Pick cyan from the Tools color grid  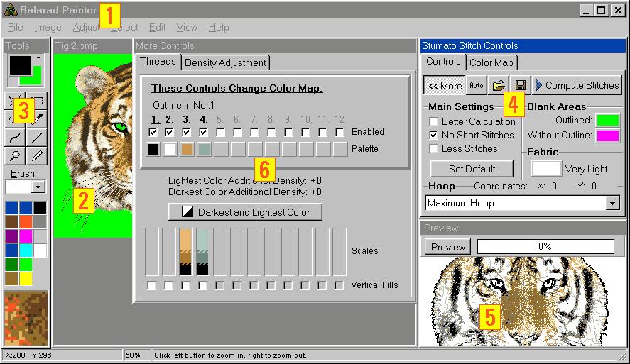(x=26, y=250)
